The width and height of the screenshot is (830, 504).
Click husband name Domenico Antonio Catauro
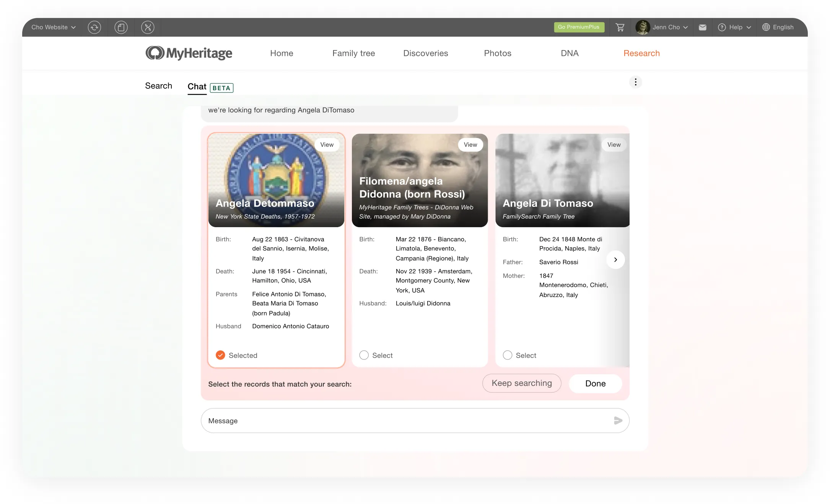pos(290,326)
